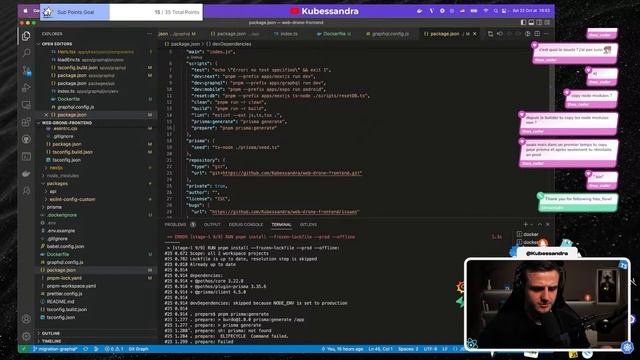The width and height of the screenshot is (640, 360).
Task: Click the open changes icon in editor toolbar
Action: click(x=490, y=34)
